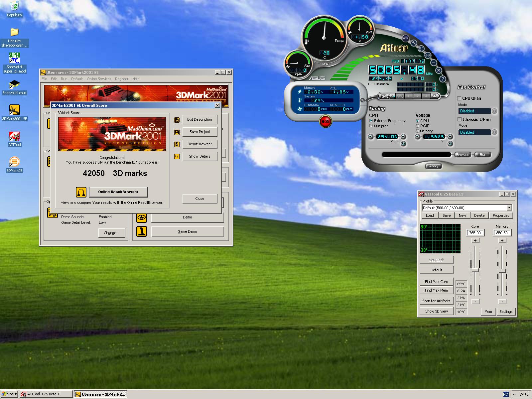Select the super_pi_mod shortcut icon

15,58
